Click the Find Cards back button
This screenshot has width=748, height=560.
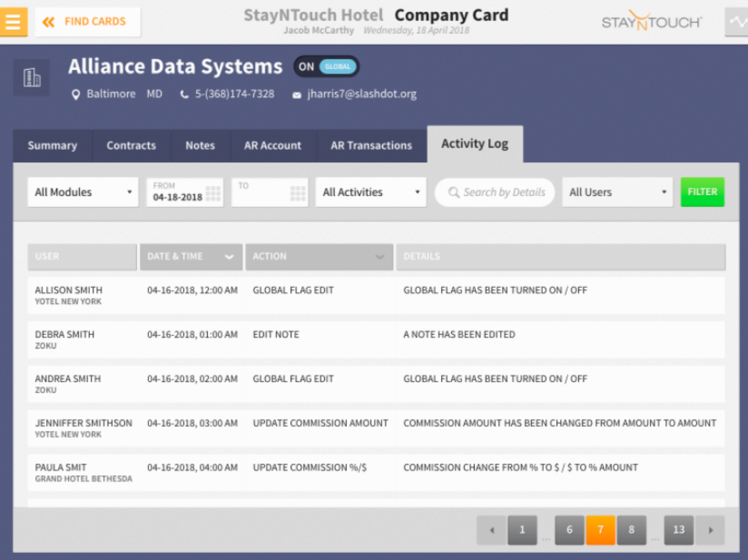[88, 22]
